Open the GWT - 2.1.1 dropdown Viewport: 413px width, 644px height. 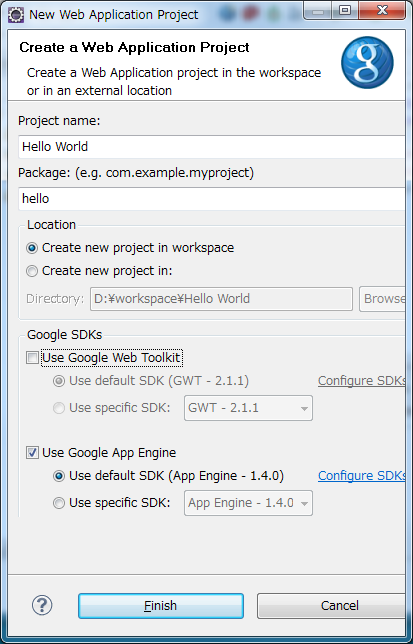pos(248,408)
